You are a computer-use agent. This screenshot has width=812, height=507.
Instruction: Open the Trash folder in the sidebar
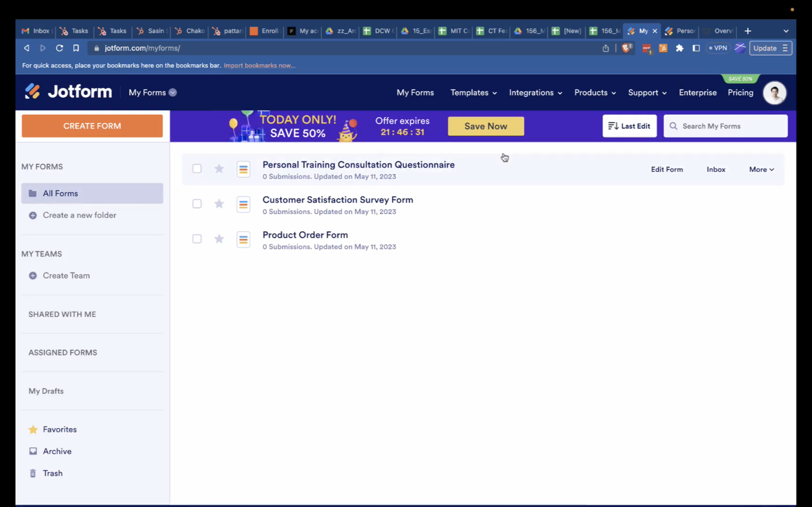[52, 473]
